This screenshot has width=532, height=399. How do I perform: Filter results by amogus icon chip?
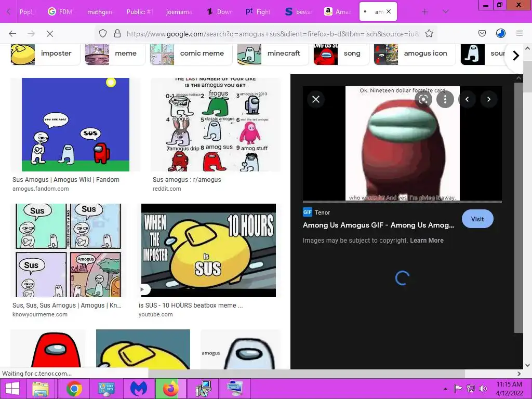(415, 54)
